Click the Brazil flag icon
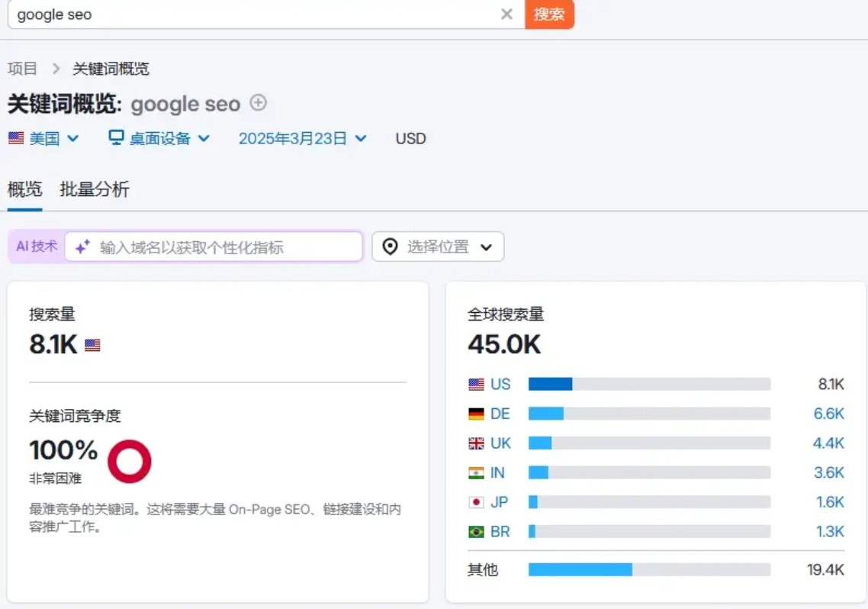The width and height of the screenshot is (868, 609). click(476, 531)
